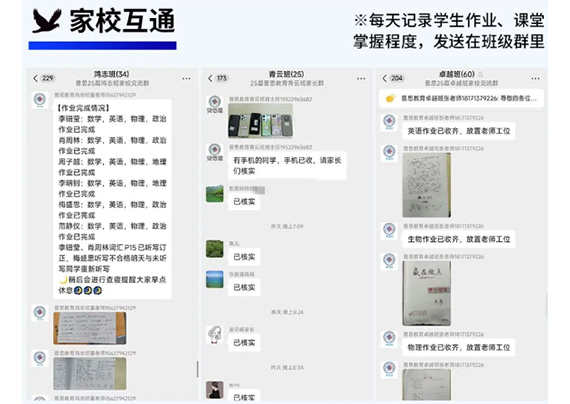Select message 有手机的同学，手机已收
This screenshot has height=404, width=570.
pos(287,165)
